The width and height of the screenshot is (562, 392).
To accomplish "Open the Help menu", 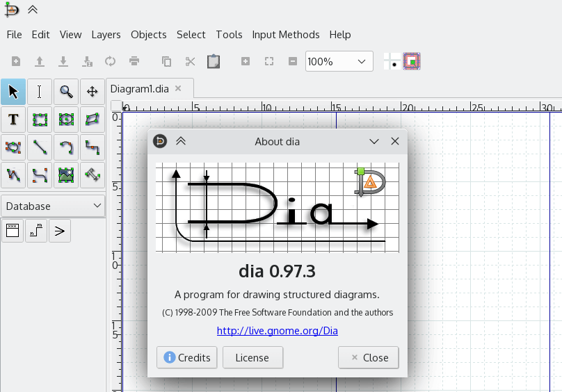I will tap(340, 35).
